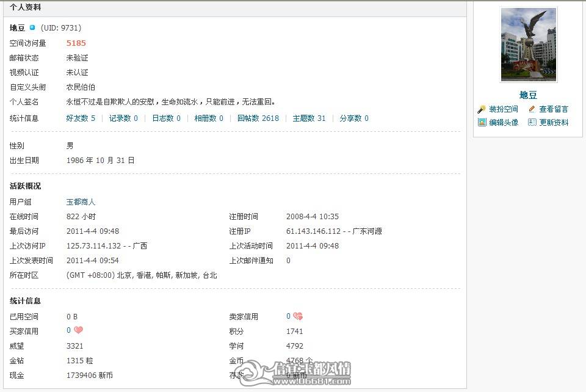Viewport: 586px width, 392px height.
Task: Click the 未验证 email status value
Action: tap(78, 58)
